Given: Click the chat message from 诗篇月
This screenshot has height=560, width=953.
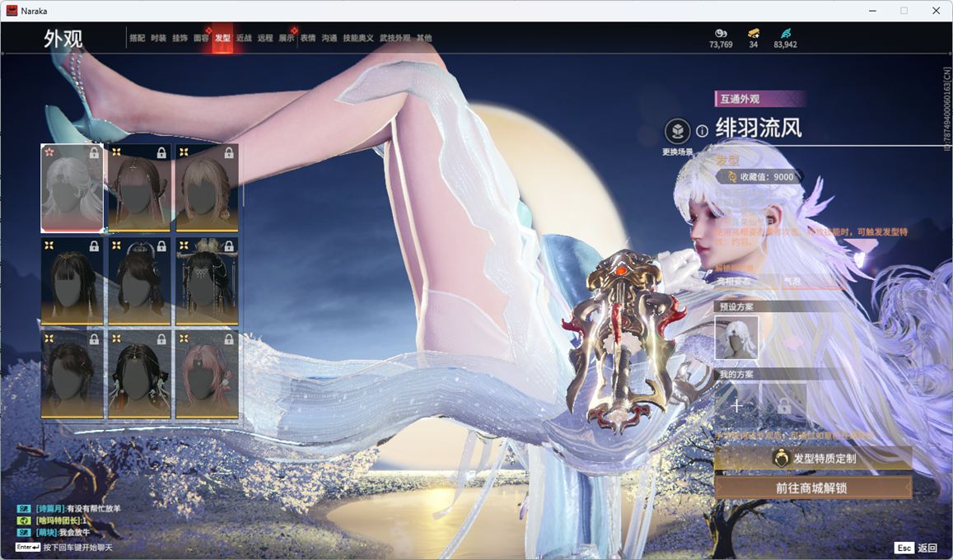Looking at the screenshot, I should point(77,508).
